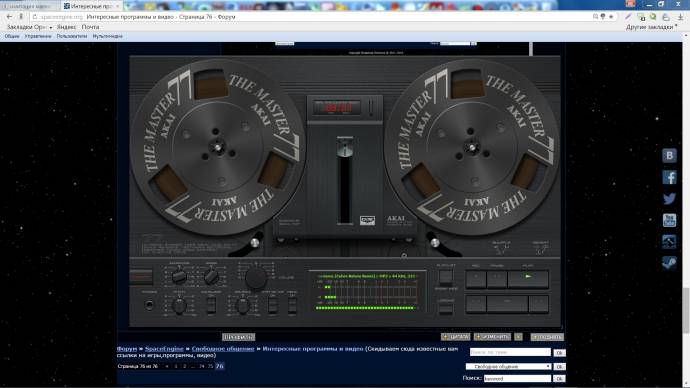Open the Форум breadcrumb link
This screenshot has width=690, height=388.
coord(127,349)
